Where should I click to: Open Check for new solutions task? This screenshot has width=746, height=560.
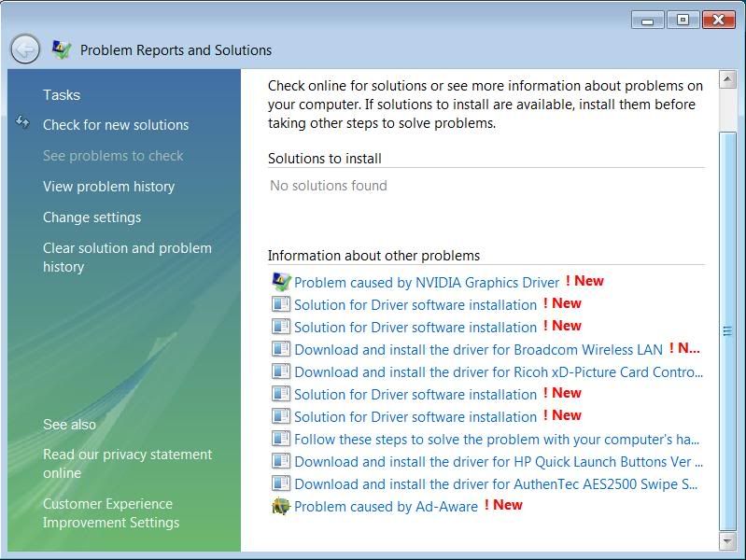pyautogui.click(x=116, y=125)
